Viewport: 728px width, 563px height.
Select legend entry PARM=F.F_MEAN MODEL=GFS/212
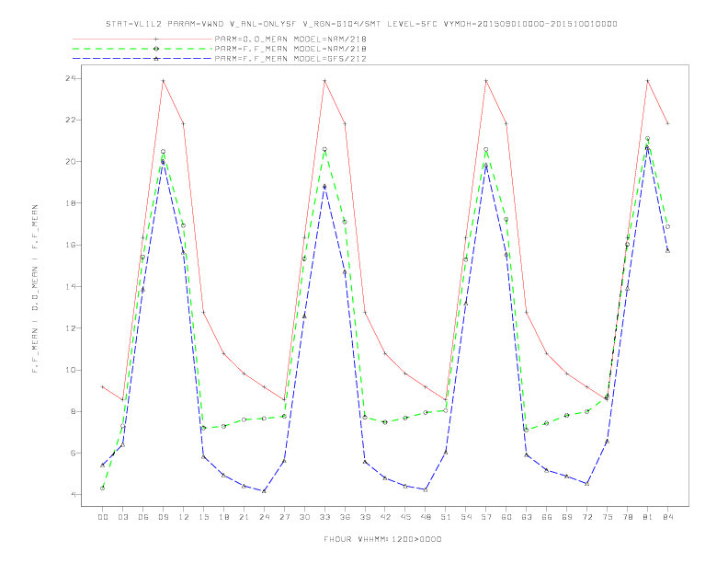(290, 59)
